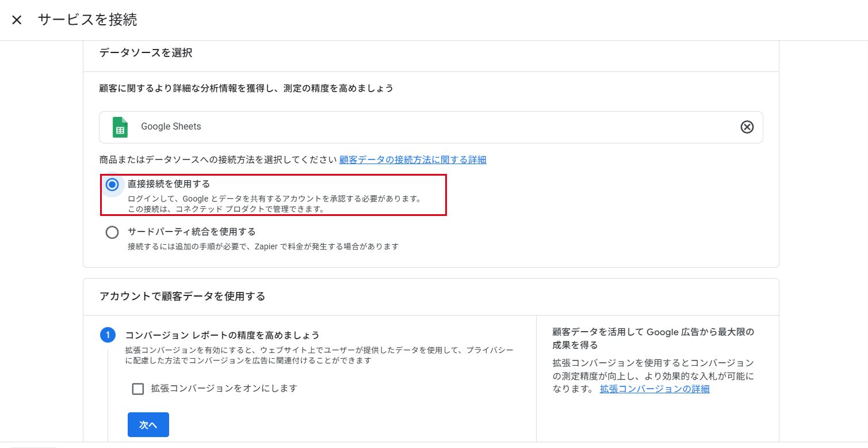Select 直接接続を使用する radio button
This screenshot has height=448, width=868.
(113, 184)
